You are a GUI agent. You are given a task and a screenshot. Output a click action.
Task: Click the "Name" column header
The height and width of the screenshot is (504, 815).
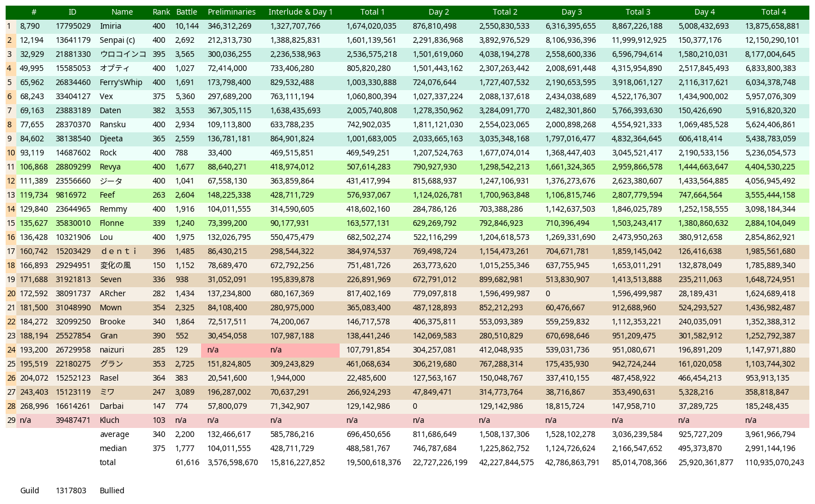(x=122, y=12)
